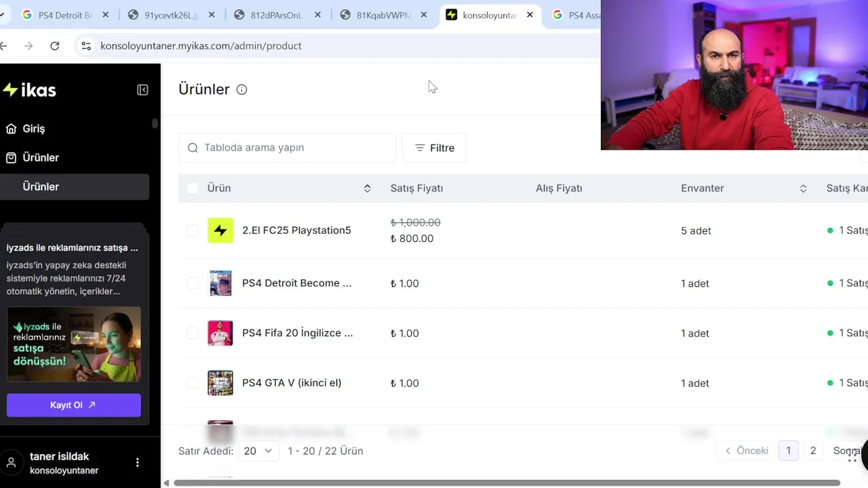Click the ikas logo in sidebar
The height and width of the screenshot is (488, 868).
29,89
